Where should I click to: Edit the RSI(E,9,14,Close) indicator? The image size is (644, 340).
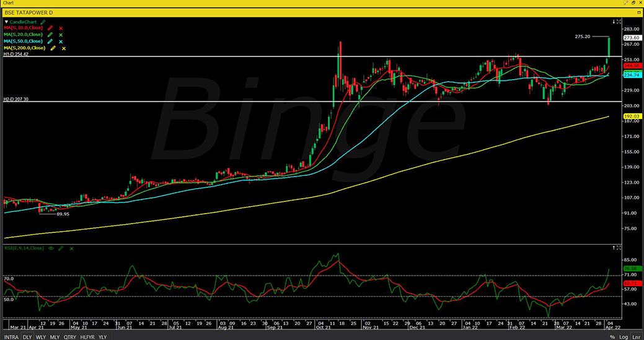point(61,248)
